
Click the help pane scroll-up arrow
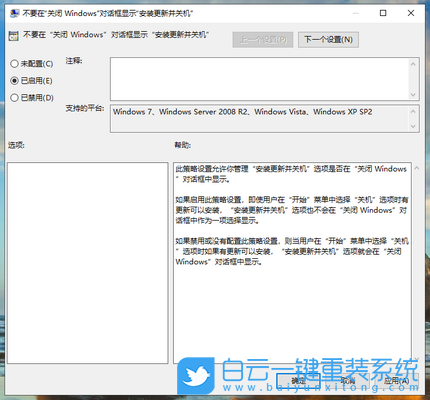pyautogui.click(x=417, y=168)
